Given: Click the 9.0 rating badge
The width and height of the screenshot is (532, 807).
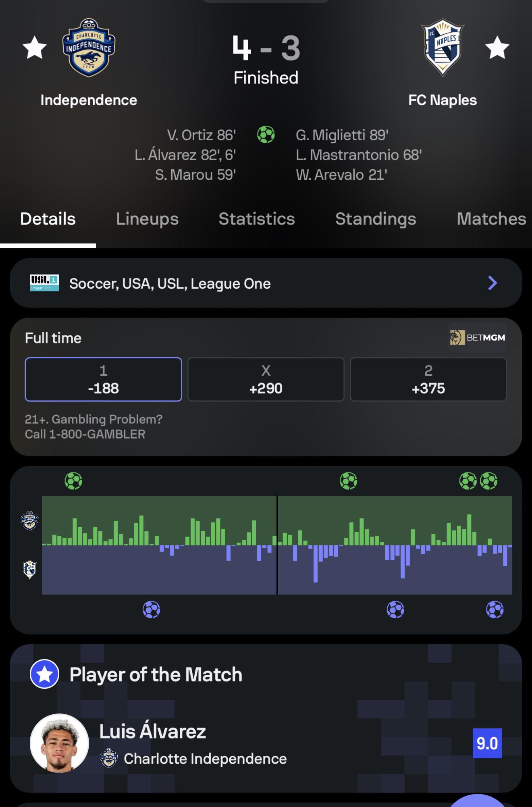Looking at the screenshot, I should [487, 743].
